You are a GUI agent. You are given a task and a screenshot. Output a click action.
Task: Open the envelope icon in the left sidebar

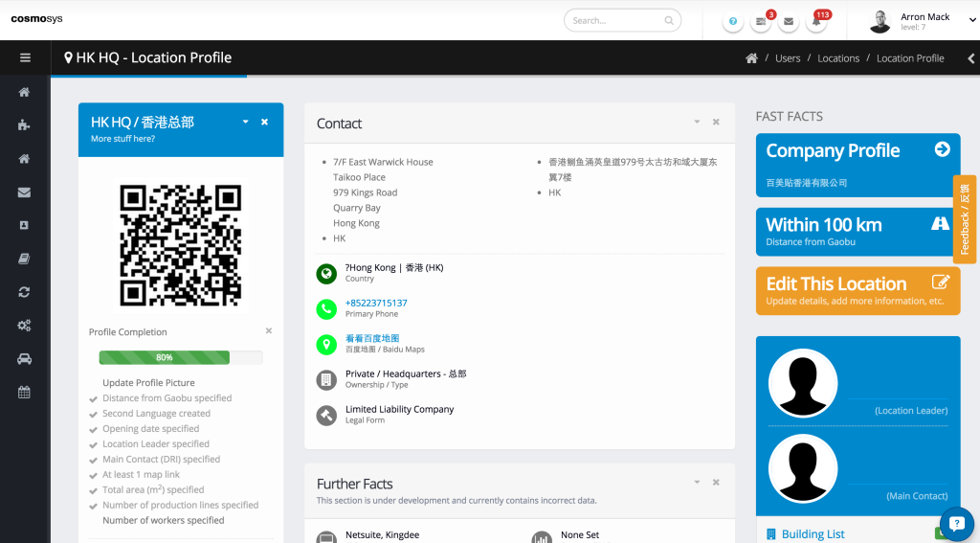24,192
